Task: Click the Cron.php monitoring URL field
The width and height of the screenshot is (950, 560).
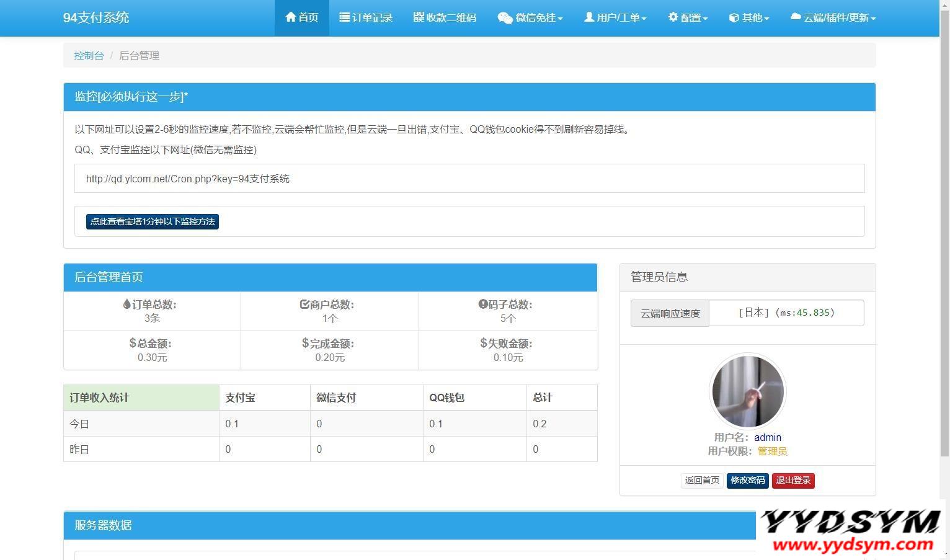Action: coord(469,179)
